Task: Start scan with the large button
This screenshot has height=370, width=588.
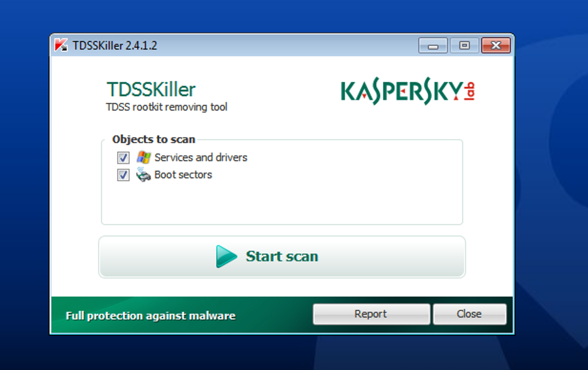Action: [282, 257]
